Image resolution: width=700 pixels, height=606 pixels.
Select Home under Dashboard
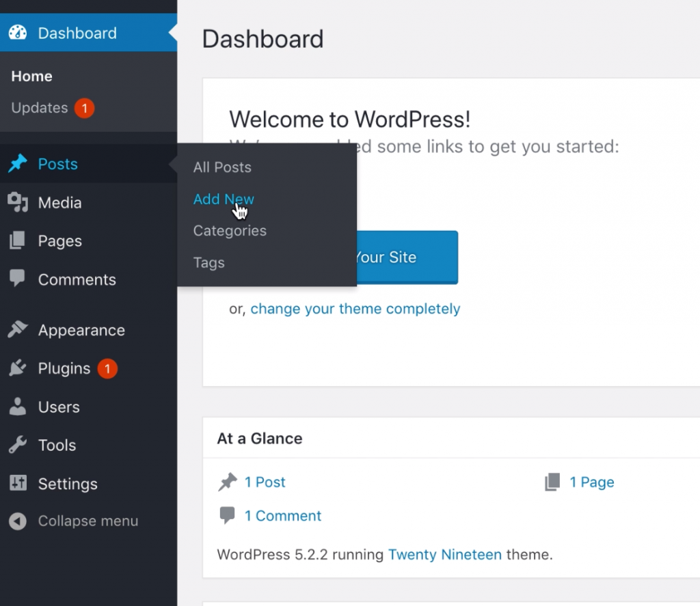(x=31, y=76)
